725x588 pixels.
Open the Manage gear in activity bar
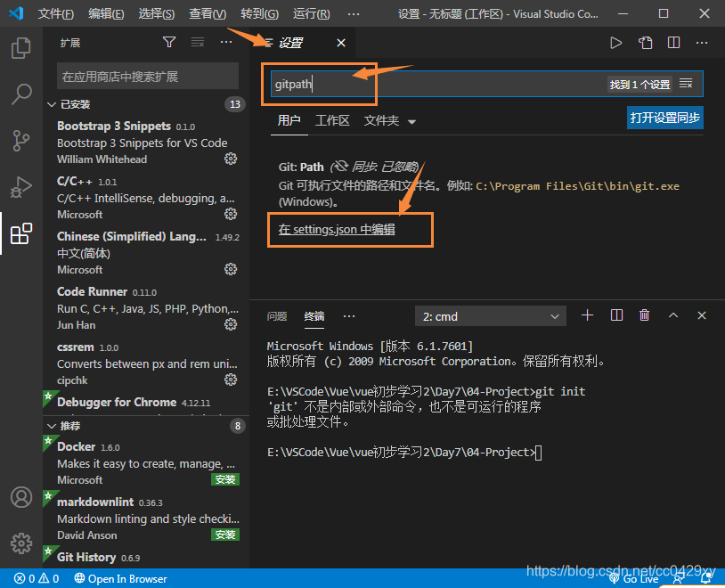pos(20,543)
